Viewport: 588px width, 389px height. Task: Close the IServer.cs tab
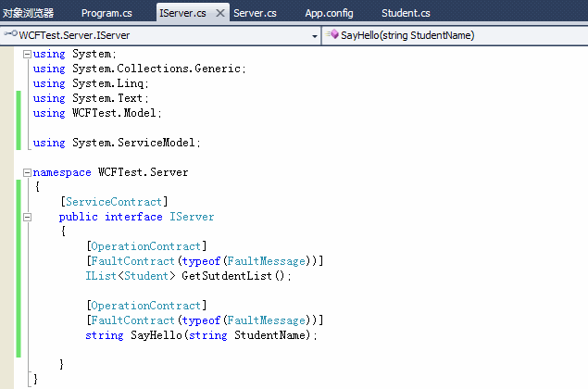coord(220,13)
